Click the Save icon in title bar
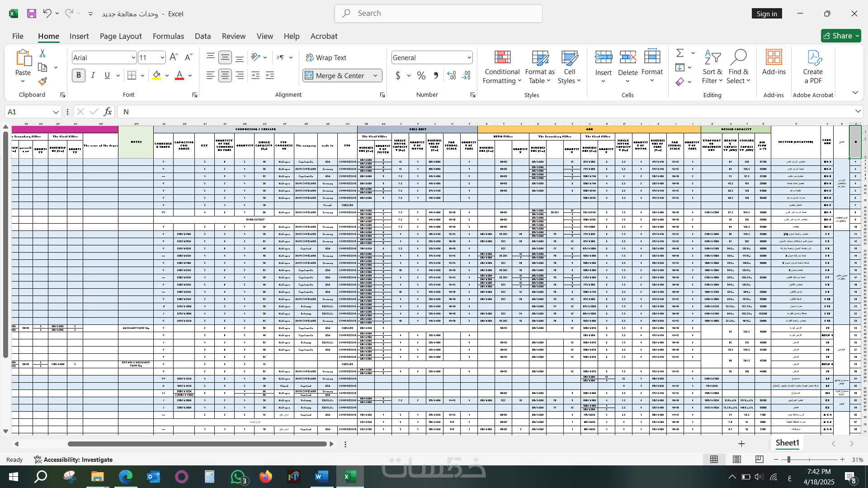The height and width of the screenshot is (488, 868). click(31, 14)
